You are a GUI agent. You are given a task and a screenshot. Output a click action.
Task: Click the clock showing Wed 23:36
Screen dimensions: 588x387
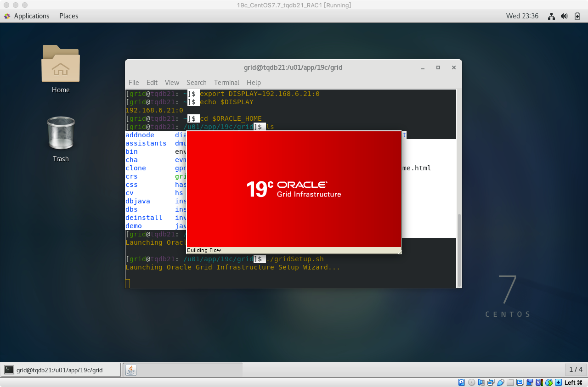522,16
